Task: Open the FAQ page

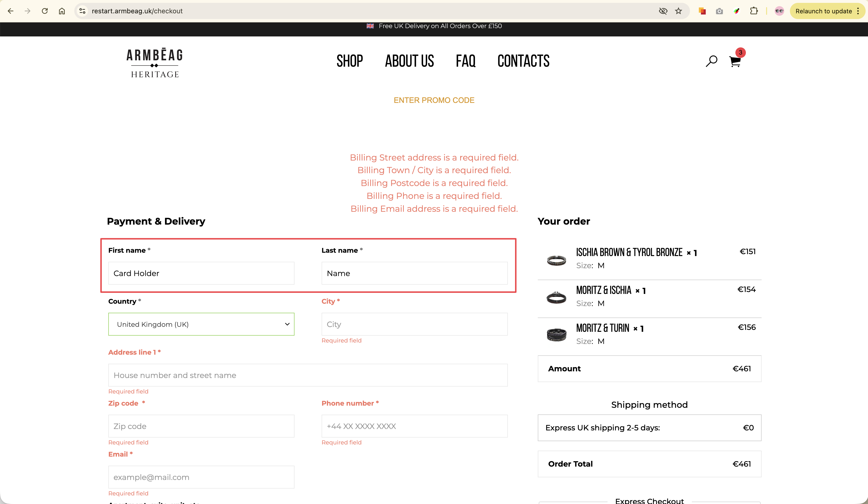Action: (x=465, y=61)
